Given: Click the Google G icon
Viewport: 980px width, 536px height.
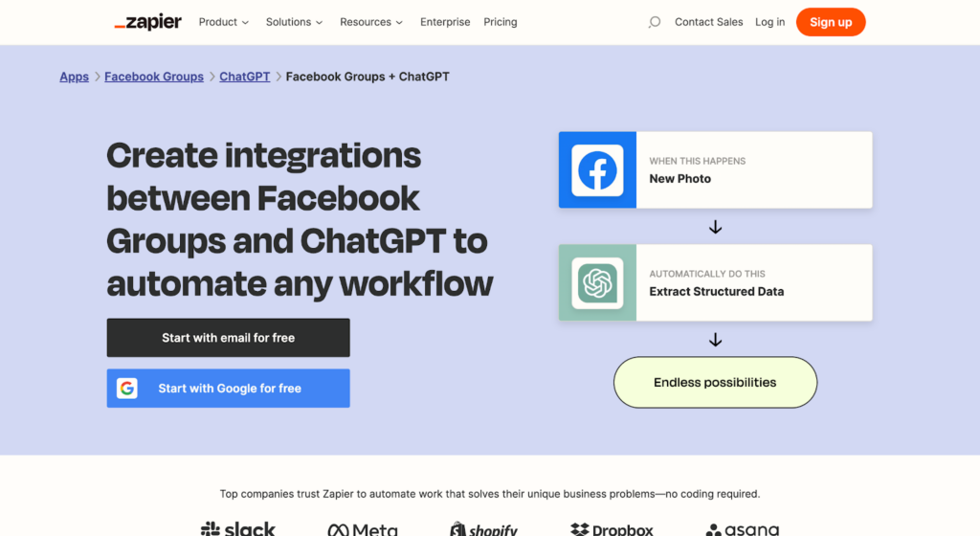Looking at the screenshot, I should click(127, 388).
